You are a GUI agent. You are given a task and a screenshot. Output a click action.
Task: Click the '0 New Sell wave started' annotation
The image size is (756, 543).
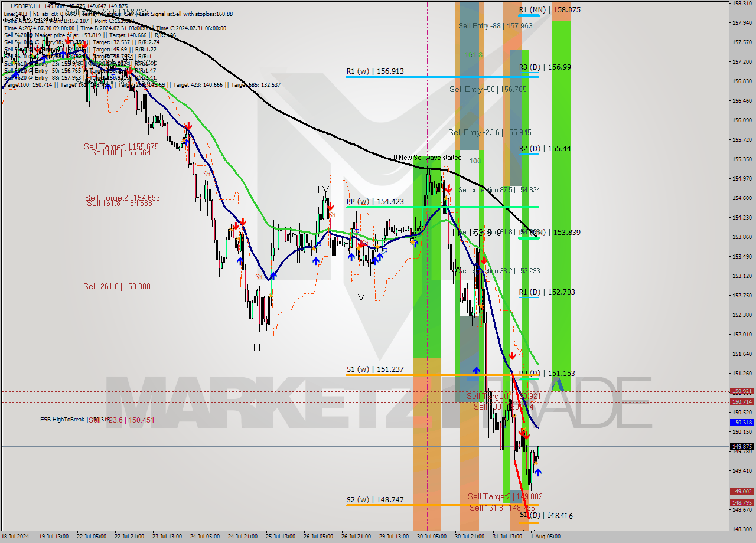pos(428,158)
